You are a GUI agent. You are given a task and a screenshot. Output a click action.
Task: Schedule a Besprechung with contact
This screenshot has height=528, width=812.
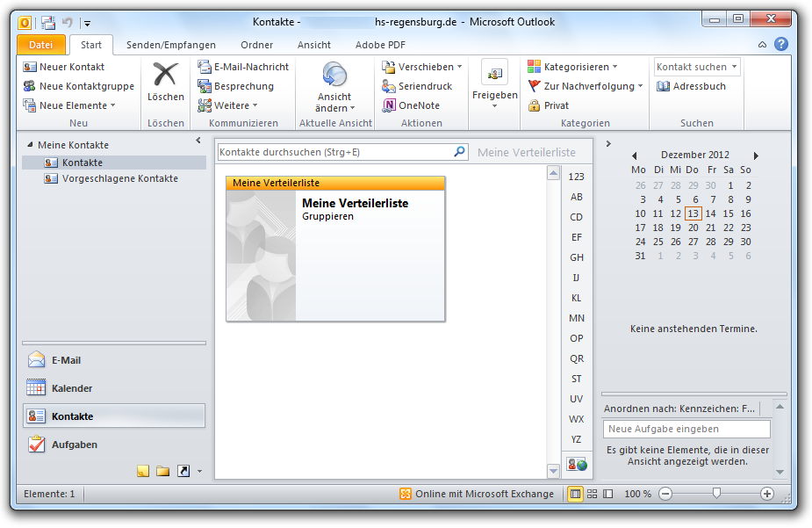236,86
